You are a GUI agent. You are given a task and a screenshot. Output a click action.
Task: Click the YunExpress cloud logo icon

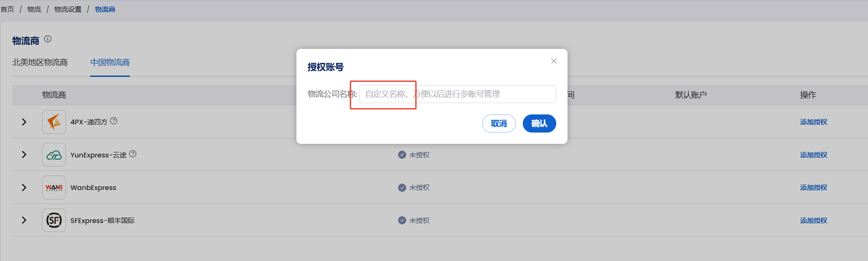(x=54, y=155)
